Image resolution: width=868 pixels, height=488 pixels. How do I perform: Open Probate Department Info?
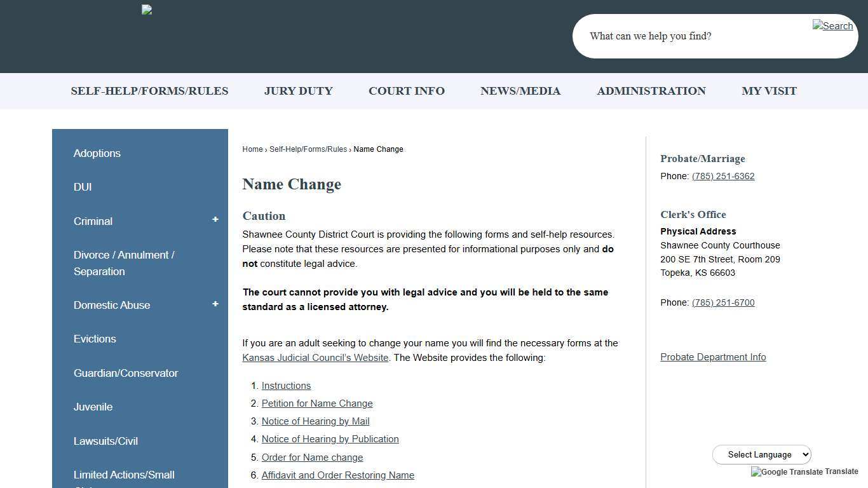click(x=713, y=356)
